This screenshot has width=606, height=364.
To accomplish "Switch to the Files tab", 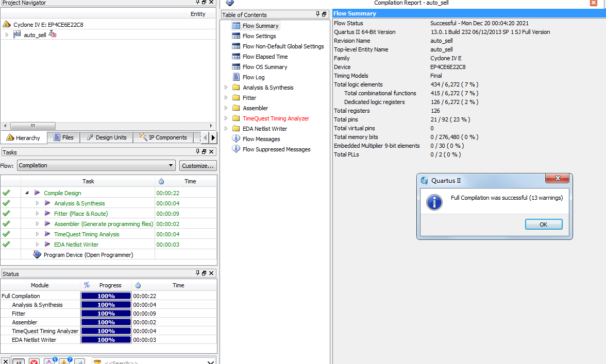I will [63, 137].
